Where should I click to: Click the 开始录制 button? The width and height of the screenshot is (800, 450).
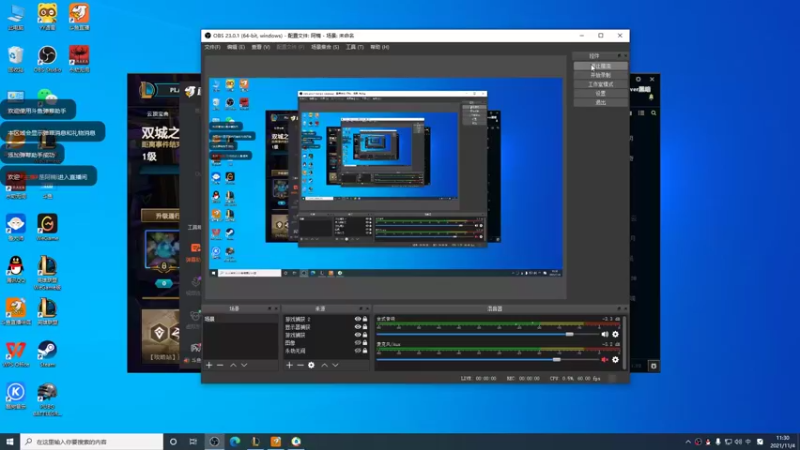[601, 75]
